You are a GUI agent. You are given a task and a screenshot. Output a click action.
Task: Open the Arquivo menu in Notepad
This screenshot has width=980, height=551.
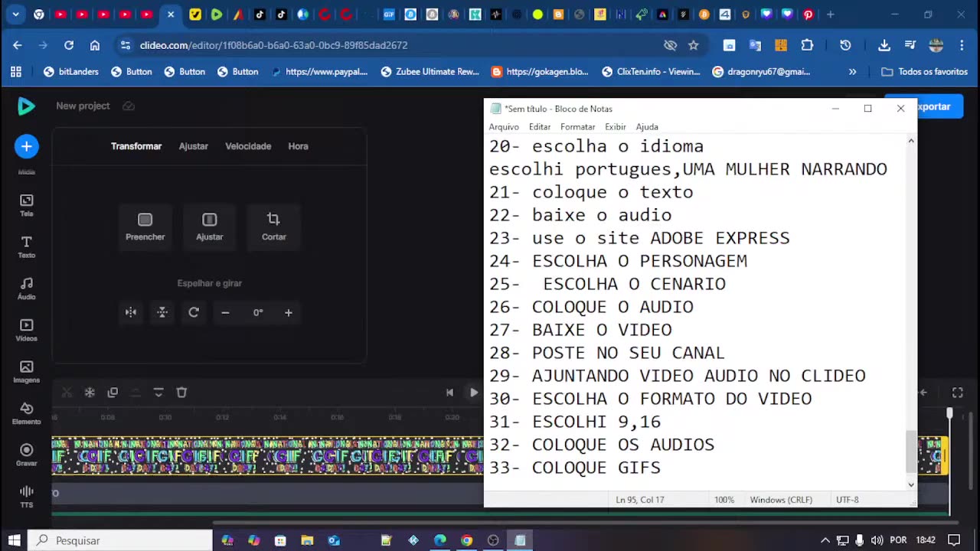504,127
